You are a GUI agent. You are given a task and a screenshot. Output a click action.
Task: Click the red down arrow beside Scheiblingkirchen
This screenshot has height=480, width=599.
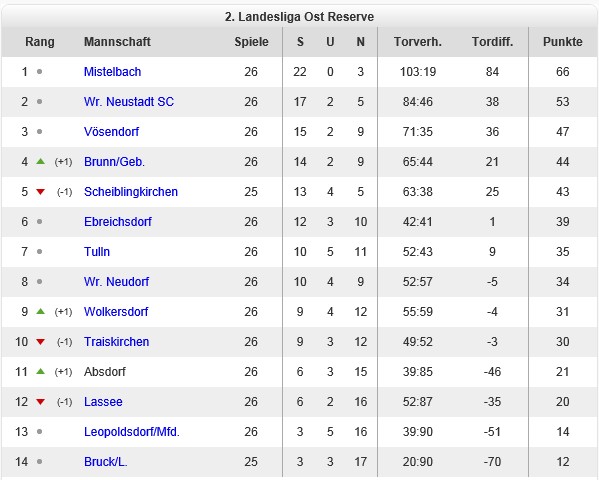click(x=40, y=192)
